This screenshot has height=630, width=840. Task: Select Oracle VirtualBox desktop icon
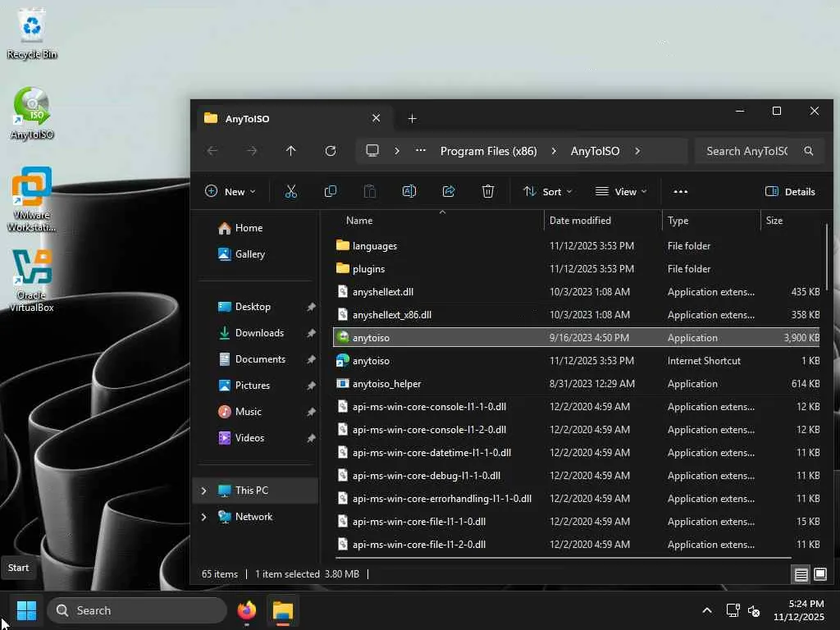tap(32, 281)
